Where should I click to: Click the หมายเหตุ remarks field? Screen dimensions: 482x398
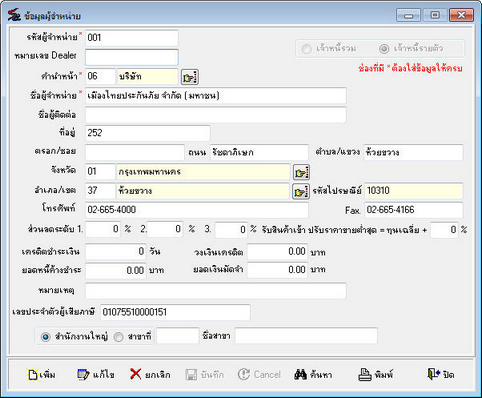pos(216,291)
